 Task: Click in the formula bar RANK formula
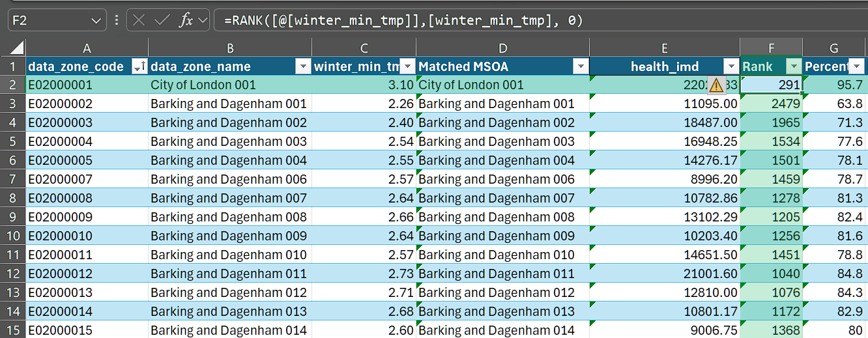click(403, 21)
